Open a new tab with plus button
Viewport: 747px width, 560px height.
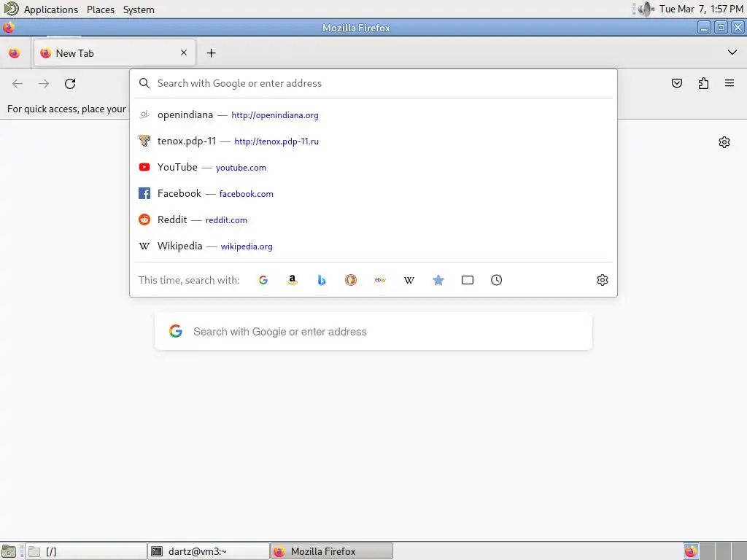[x=211, y=52]
